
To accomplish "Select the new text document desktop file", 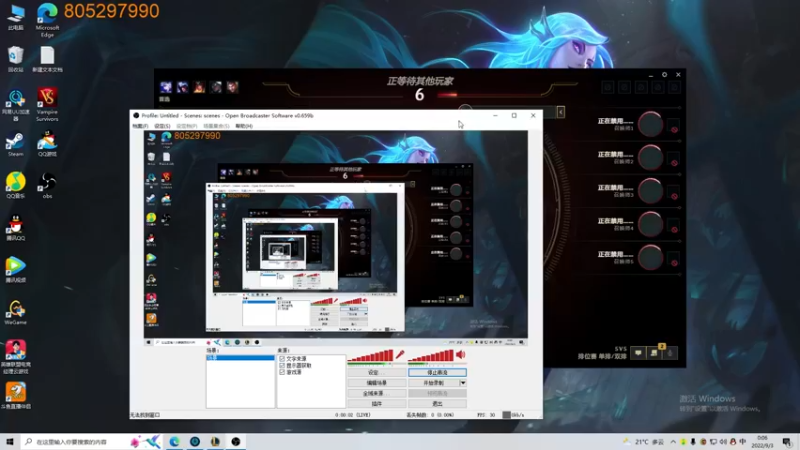I will coord(47,59).
